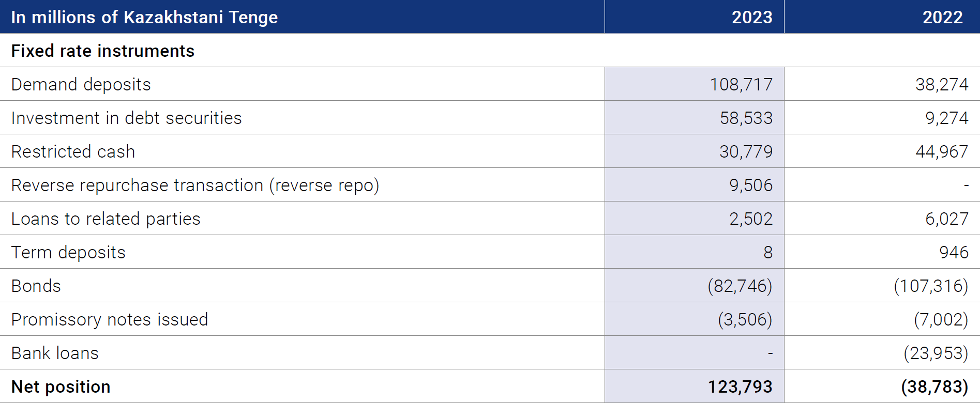
Task: Select the 58,533 debt securities value
Action: [x=746, y=118]
